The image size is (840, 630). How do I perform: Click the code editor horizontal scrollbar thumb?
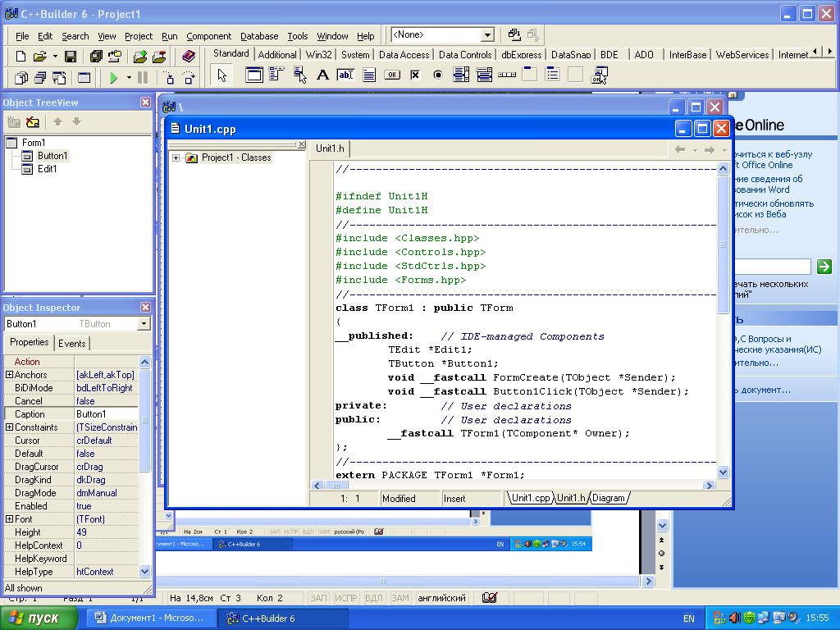[336, 486]
